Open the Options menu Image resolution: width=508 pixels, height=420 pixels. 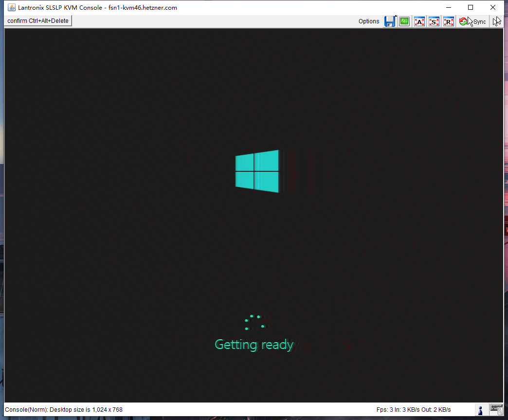(368, 21)
